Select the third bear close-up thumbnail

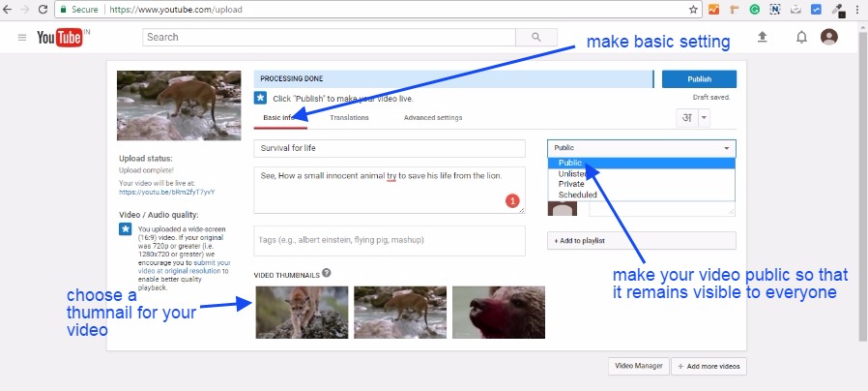(497, 312)
